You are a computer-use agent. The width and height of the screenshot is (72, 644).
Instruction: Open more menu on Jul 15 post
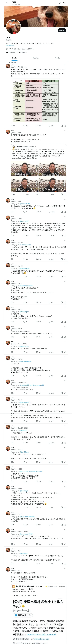pos(65,131)
